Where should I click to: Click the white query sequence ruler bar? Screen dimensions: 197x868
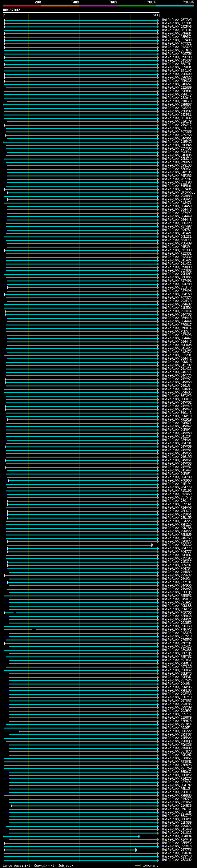tap(81, 13)
